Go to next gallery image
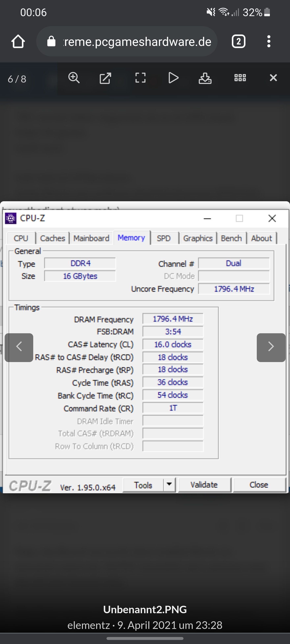290x644 pixels. tap(271, 347)
